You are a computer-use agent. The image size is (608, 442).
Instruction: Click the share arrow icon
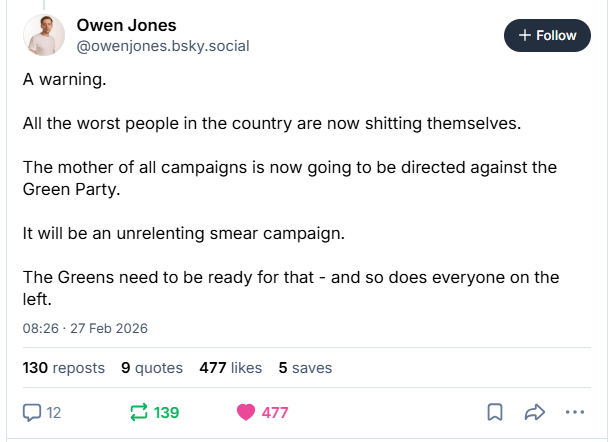coord(534,412)
